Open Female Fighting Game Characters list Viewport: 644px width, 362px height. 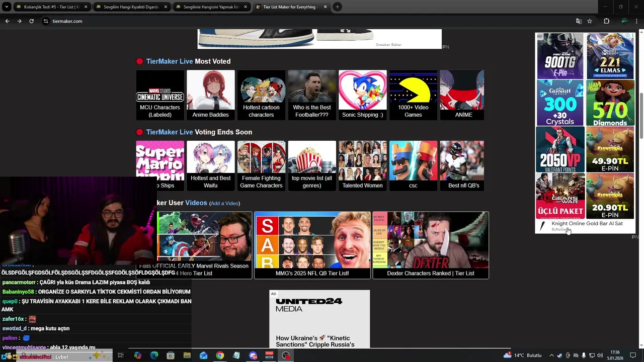[261, 165]
